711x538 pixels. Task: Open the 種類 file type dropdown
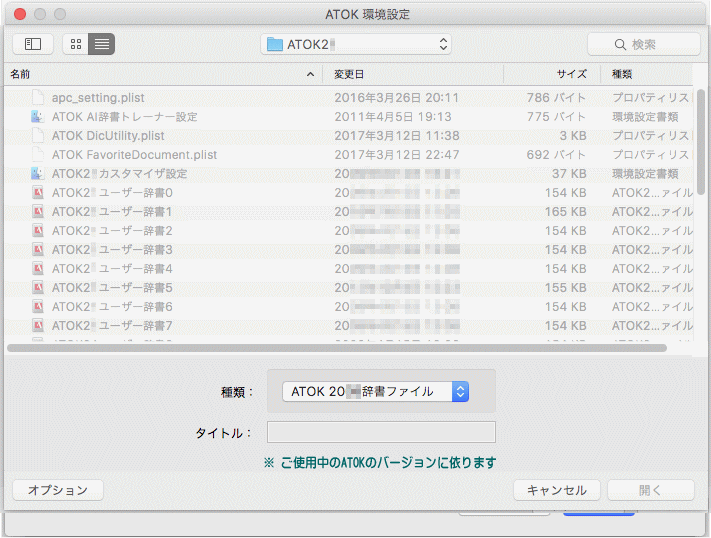click(x=375, y=391)
